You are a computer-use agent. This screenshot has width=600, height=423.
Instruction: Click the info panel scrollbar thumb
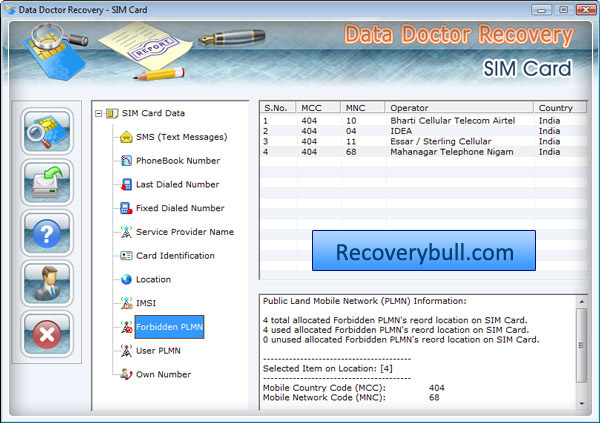point(581,345)
